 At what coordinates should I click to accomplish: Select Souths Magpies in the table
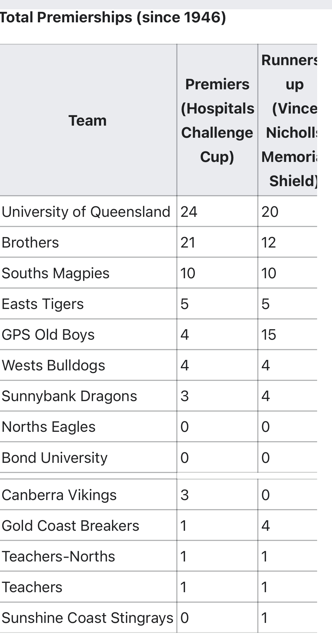56,273
